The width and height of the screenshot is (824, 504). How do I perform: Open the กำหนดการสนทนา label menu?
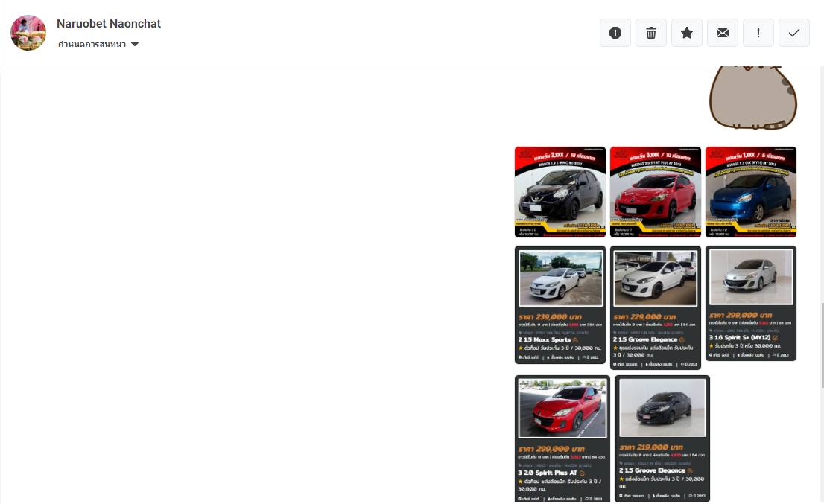coord(92,44)
